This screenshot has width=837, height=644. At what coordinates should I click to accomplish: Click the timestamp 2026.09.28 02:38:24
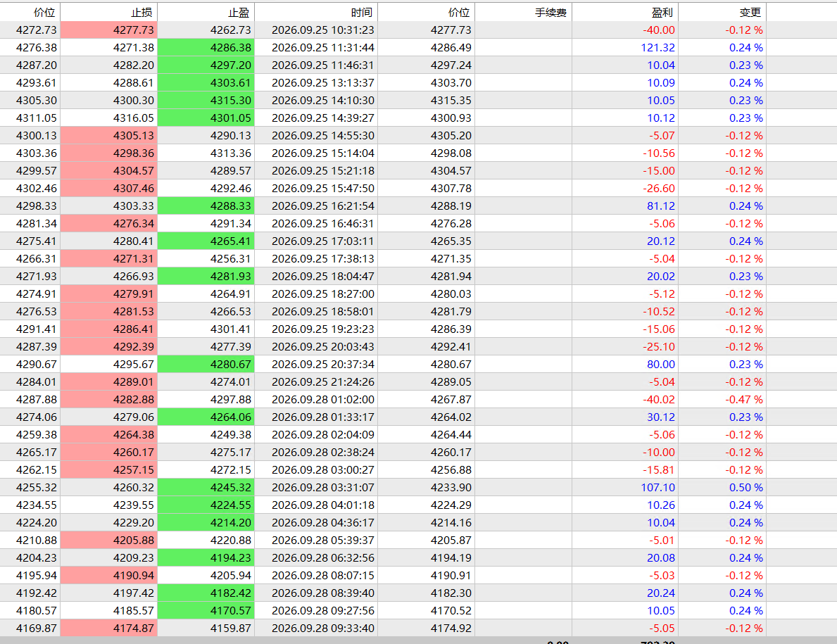[x=323, y=453]
